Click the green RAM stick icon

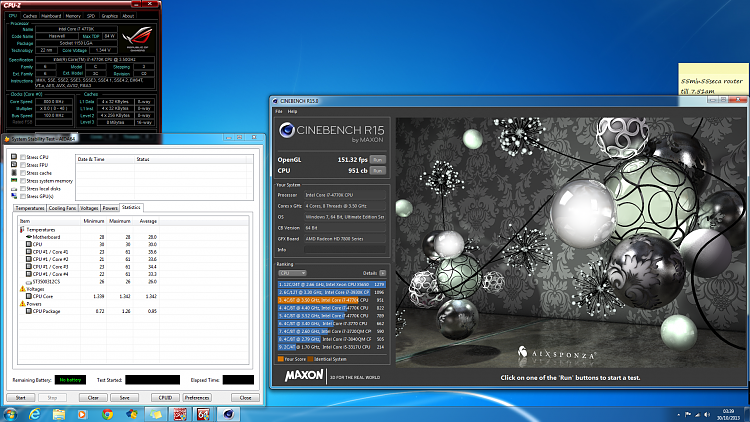(x=14, y=180)
